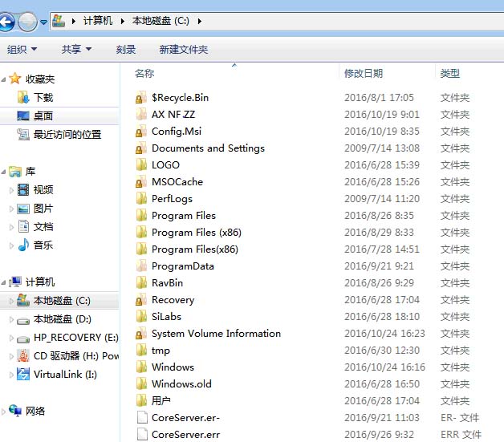Select the LOGO folder icon
This screenshot has height=442, width=504.
coord(141,164)
